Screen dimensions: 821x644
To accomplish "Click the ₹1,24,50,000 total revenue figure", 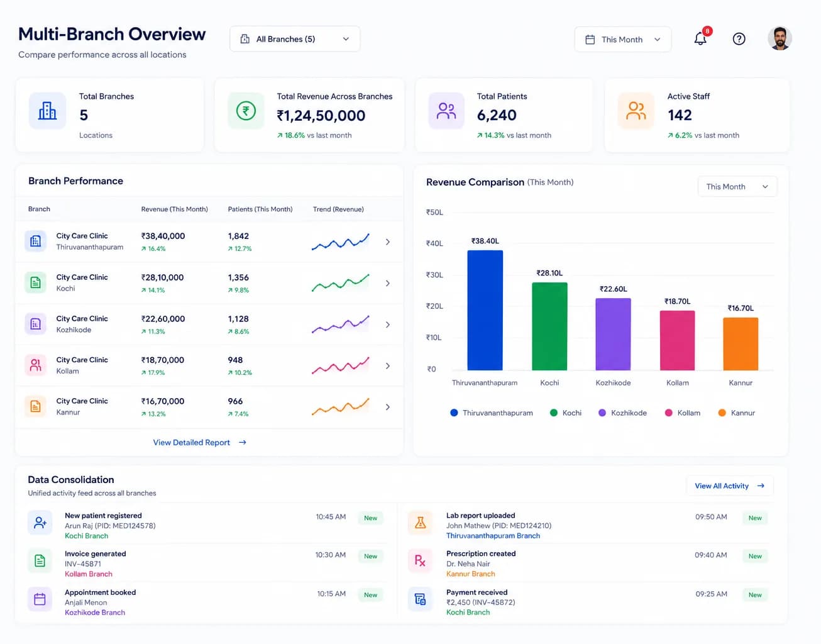I will click(321, 116).
